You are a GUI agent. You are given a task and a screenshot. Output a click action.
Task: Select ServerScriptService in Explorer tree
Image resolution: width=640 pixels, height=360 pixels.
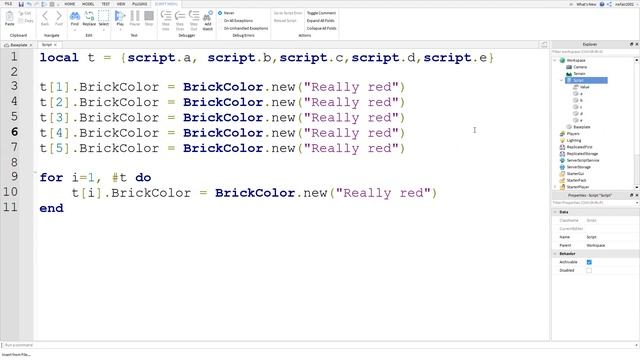coord(583,160)
